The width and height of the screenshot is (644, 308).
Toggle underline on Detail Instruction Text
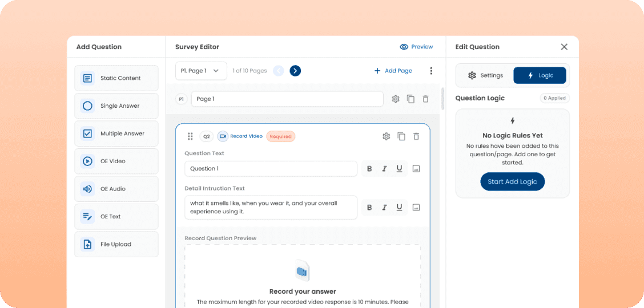(399, 208)
